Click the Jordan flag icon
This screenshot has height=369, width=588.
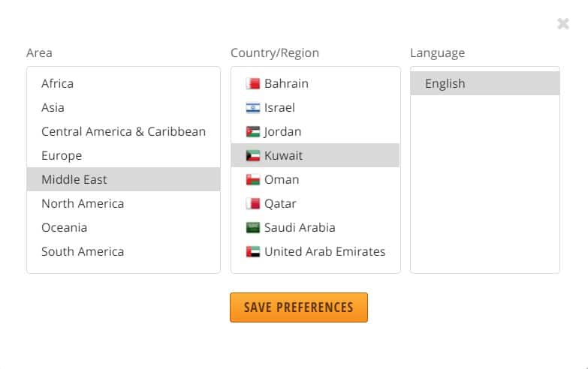point(253,131)
